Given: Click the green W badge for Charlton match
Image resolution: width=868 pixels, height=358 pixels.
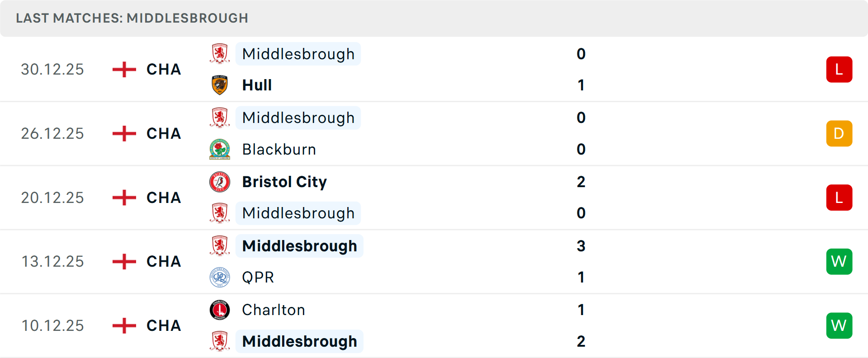Looking at the screenshot, I should (x=839, y=325).
